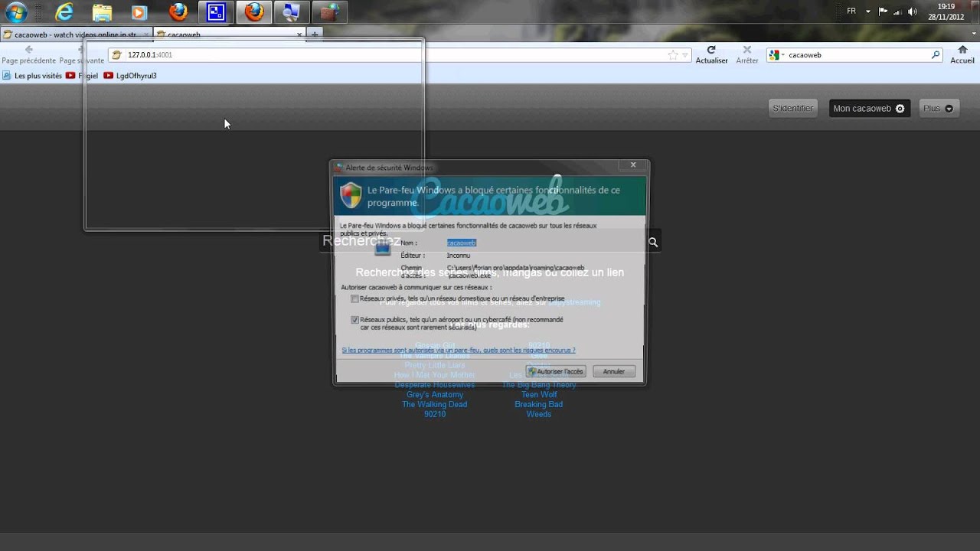
Task: Expand the address bar history dropdown arrow
Action: (685, 55)
